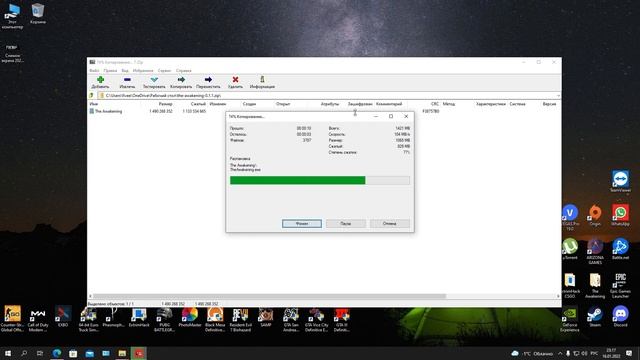Click the Size column header
The image size is (640, 360).
click(165, 104)
